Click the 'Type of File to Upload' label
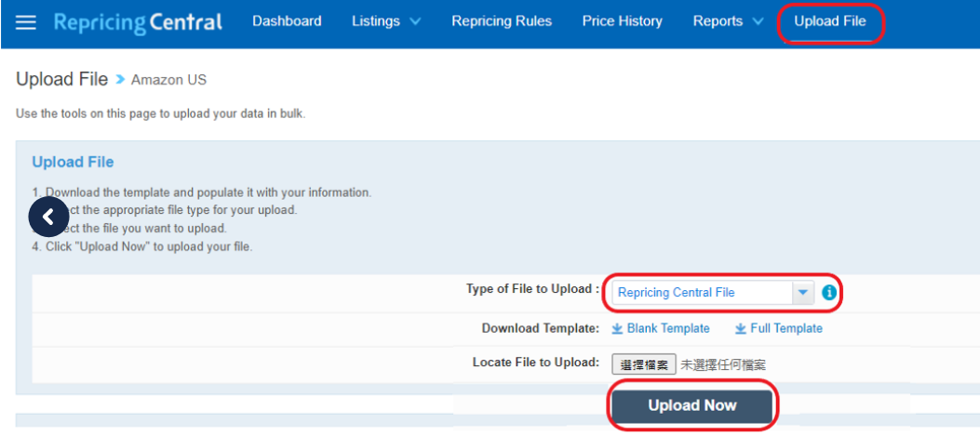 click(533, 289)
